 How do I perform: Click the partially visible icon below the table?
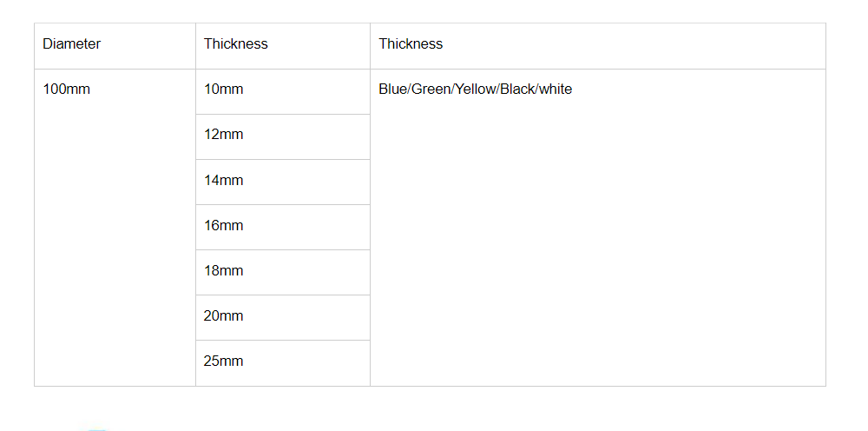(96, 428)
